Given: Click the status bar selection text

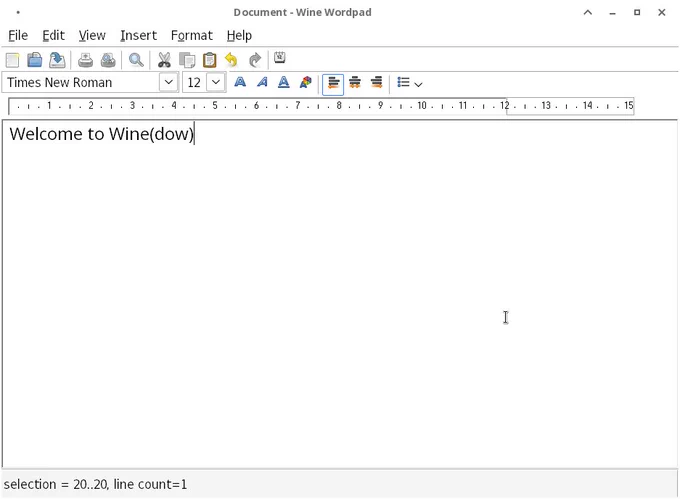Looking at the screenshot, I should click(95, 484).
